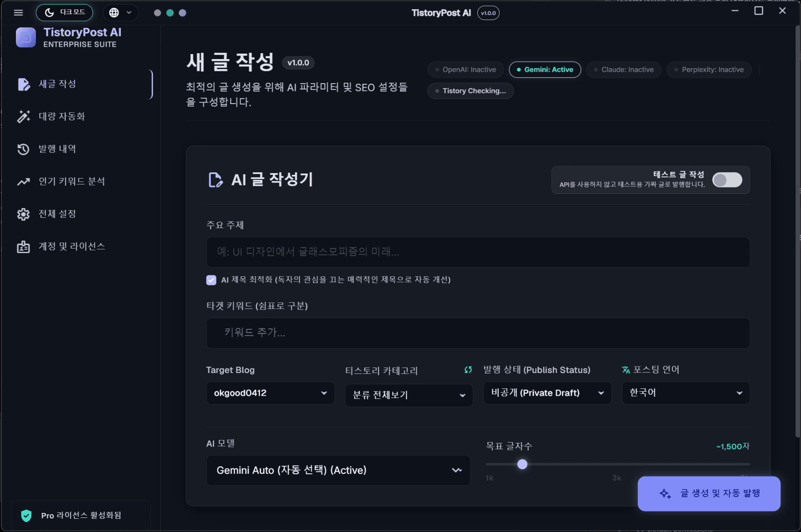
Task: Open the 티스토리 카테고리 dropdown
Action: [x=409, y=395]
